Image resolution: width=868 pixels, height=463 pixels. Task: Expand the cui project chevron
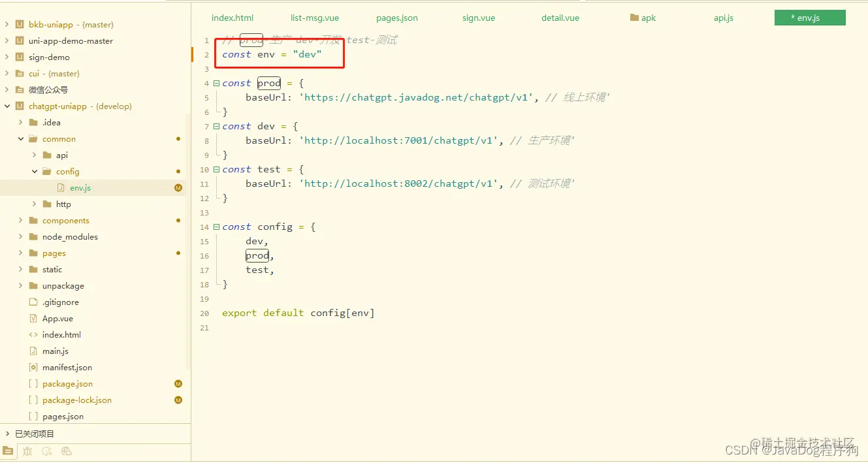pos(7,73)
